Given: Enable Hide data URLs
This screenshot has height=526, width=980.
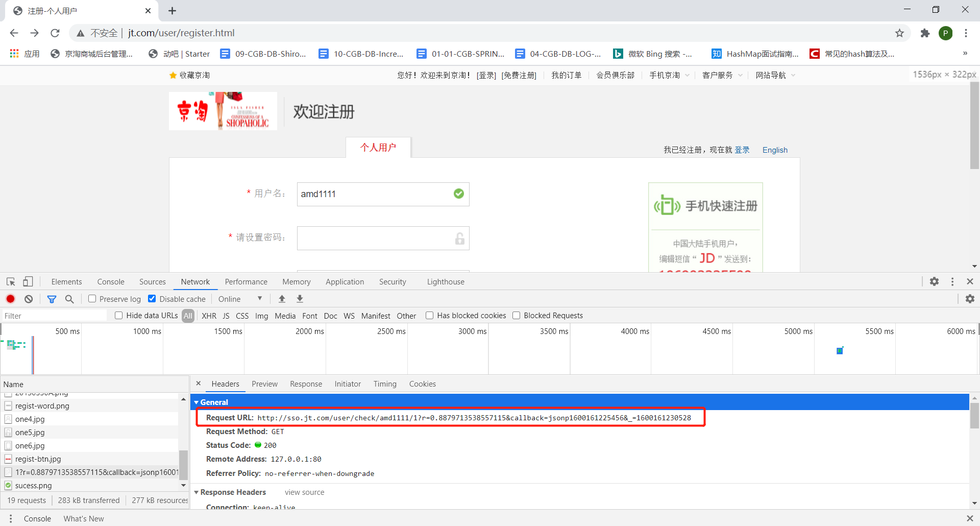Looking at the screenshot, I should coord(118,316).
